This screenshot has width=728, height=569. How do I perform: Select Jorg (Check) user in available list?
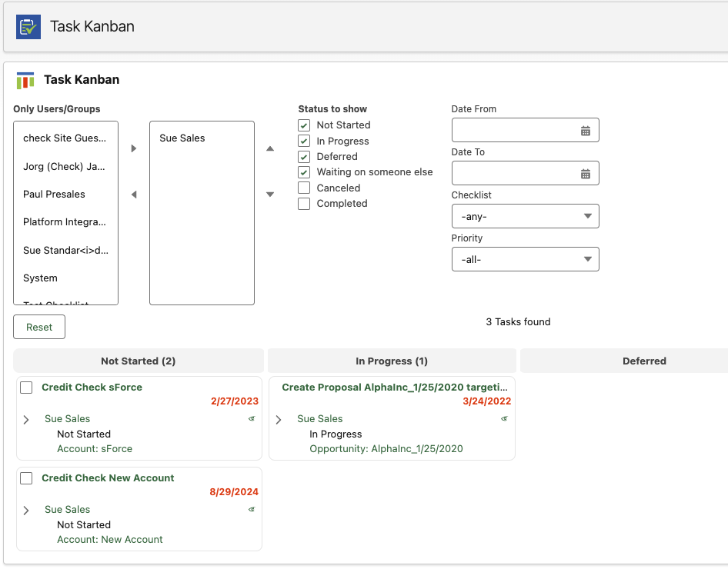(65, 167)
